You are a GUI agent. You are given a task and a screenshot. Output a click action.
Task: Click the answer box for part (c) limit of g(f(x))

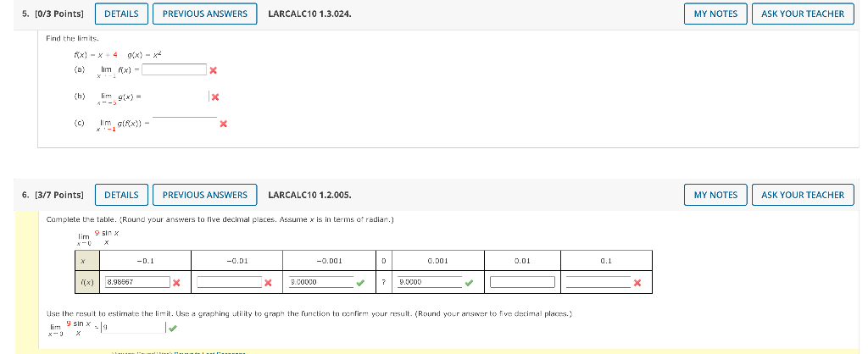(185, 124)
